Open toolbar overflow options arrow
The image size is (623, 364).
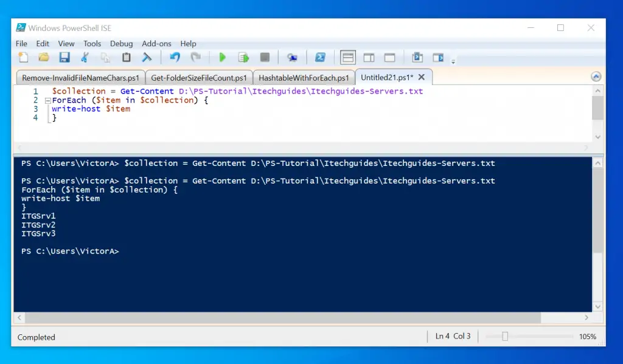click(453, 61)
